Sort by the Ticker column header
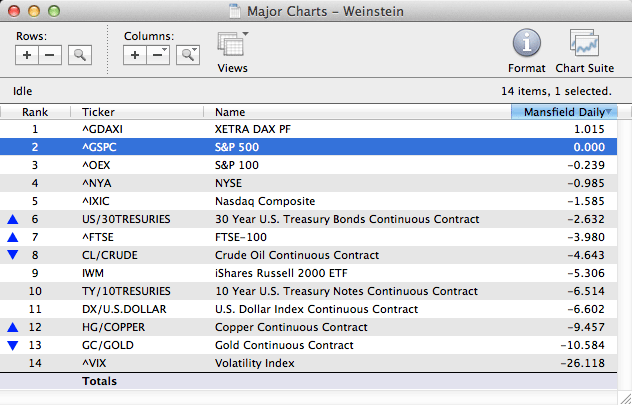Image resolution: width=632 pixels, height=405 pixels. pos(99,112)
